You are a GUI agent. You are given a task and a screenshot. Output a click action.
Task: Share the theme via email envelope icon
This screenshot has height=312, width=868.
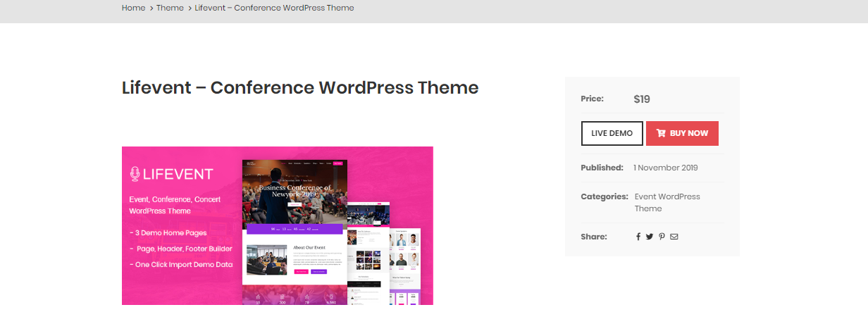point(674,237)
